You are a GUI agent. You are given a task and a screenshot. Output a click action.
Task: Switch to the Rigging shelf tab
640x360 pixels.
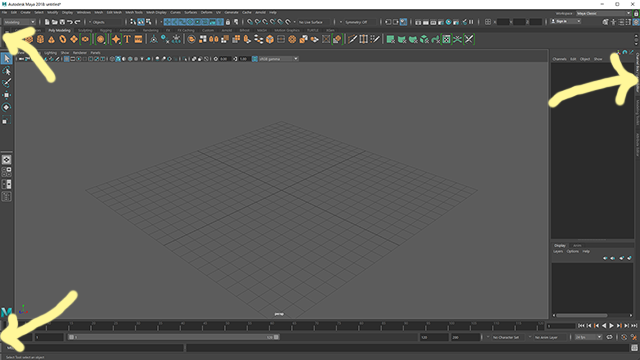106,30
